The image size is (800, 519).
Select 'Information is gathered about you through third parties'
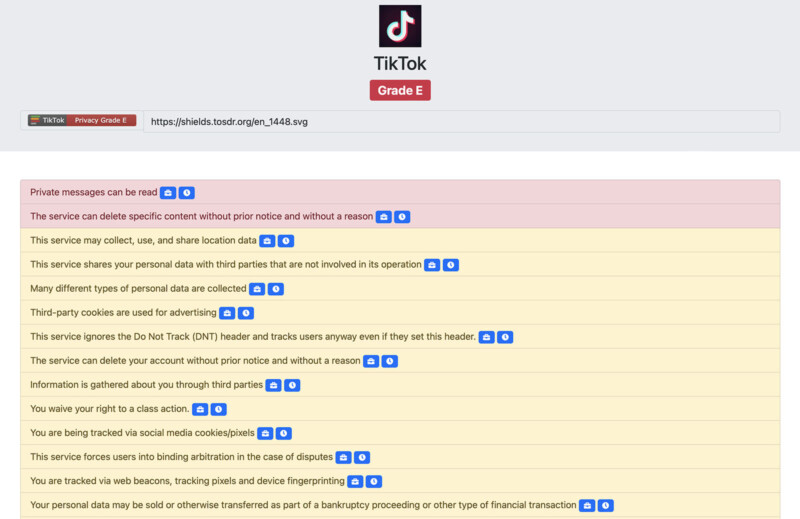pyautogui.click(x=146, y=384)
